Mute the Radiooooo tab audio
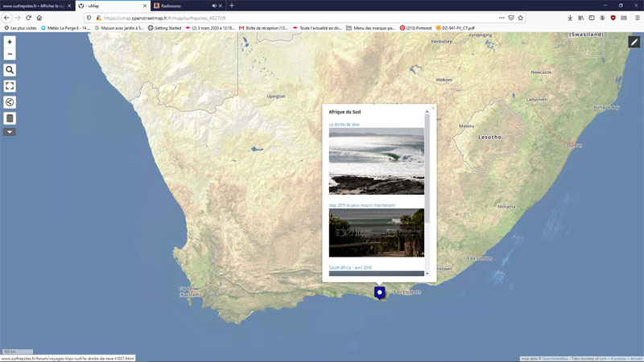Image resolution: width=644 pixels, height=362 pixels. coord(214,6)
